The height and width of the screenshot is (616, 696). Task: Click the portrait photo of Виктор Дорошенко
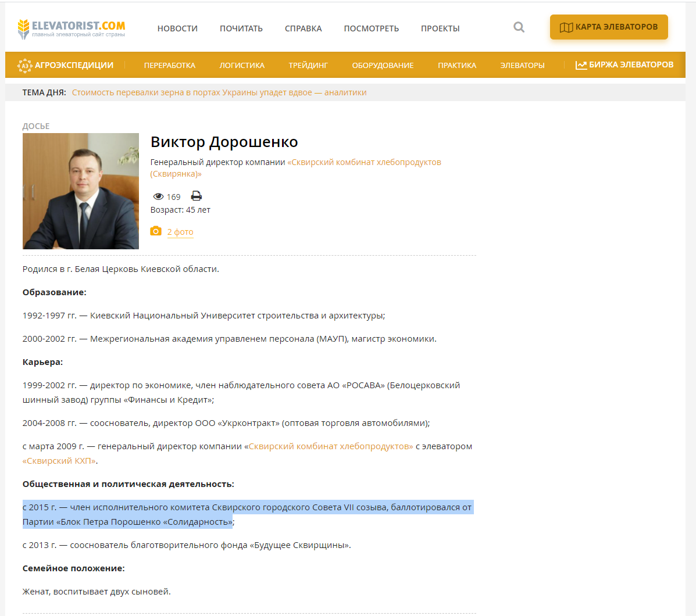(x=81, y=191)
